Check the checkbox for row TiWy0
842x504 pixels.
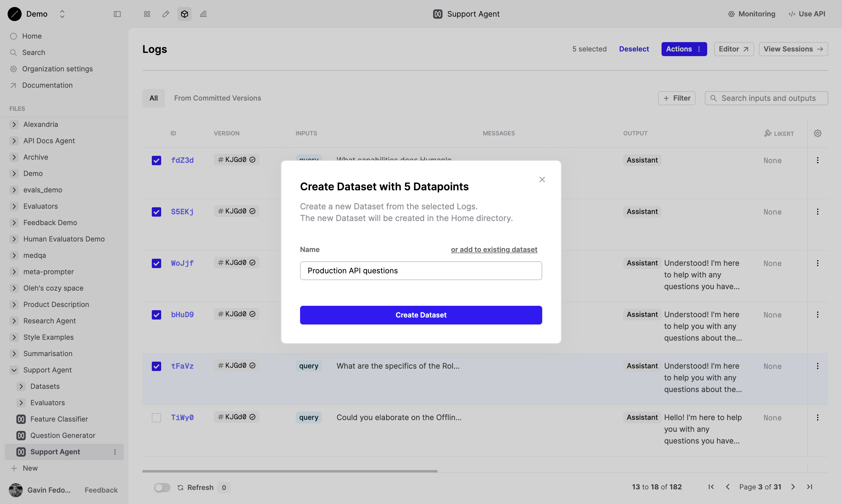click(x=156, y=417)
